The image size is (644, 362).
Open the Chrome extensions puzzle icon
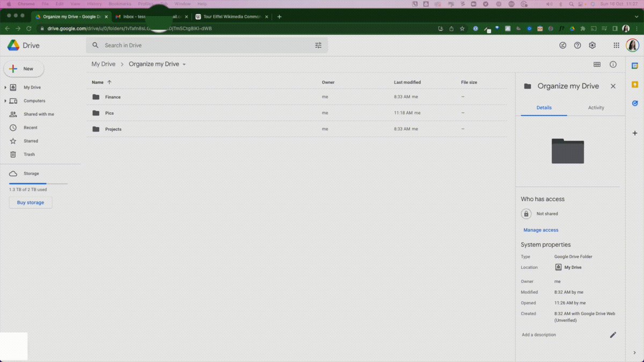(583, 28)
